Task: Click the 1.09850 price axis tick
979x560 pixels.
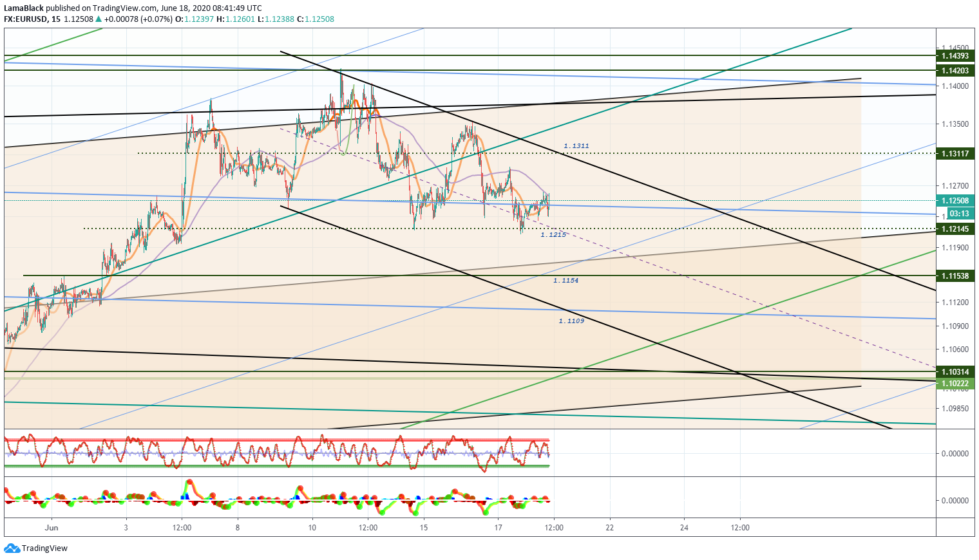Action: (955, 409)
